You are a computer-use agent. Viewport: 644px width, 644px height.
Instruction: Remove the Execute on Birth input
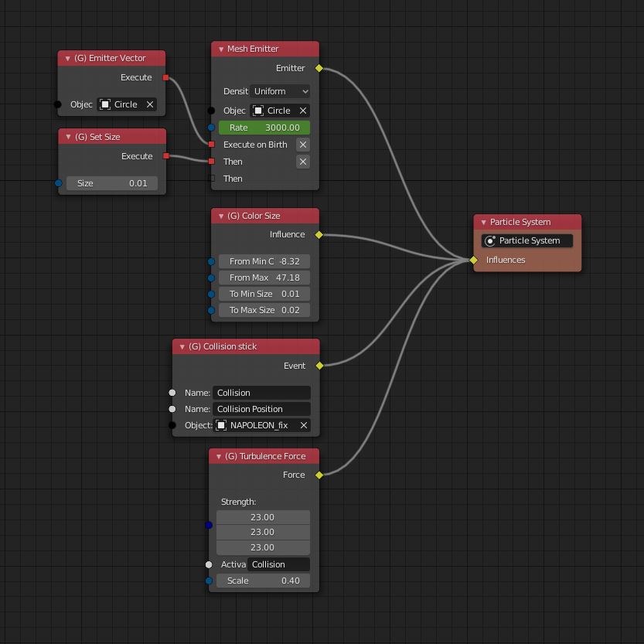303,145
